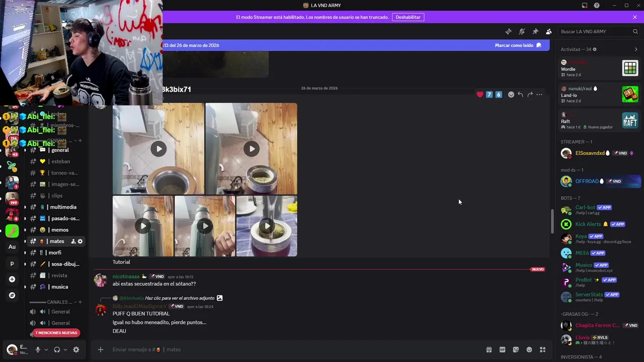Expand the Actividad panel chevron
Viewport: 644px width, 362px height.
pos(636,49)
